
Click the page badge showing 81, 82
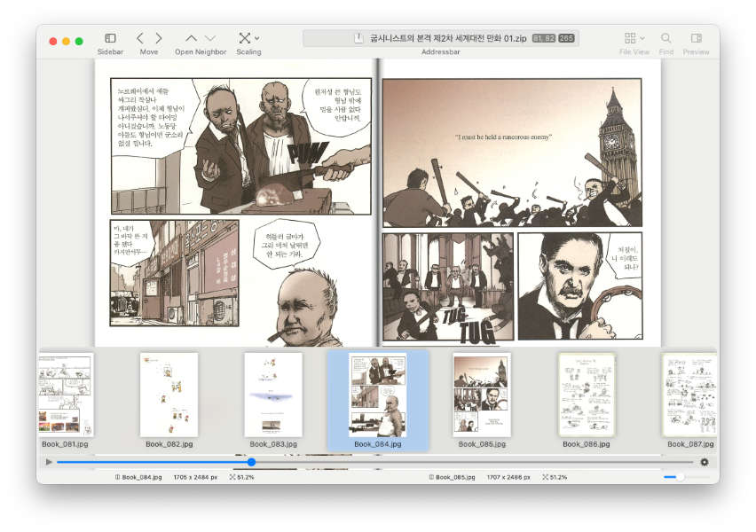(543, 37)
